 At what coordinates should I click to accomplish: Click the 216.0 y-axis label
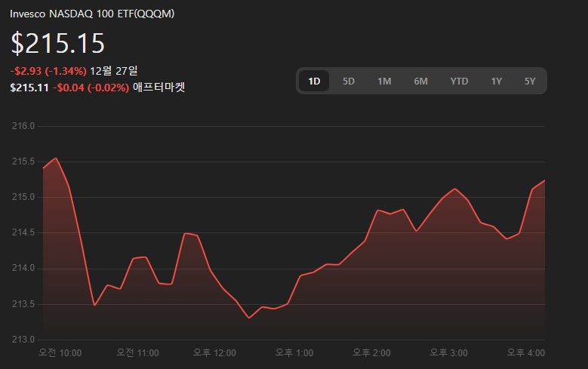click(23, 126)
